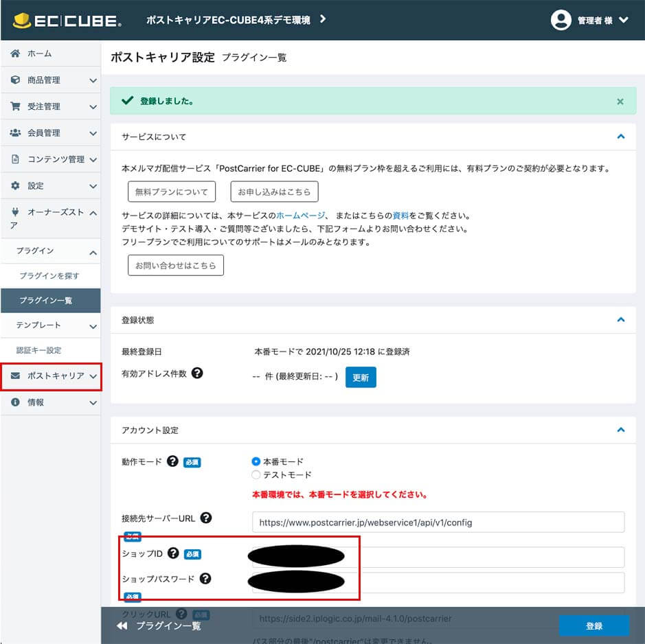Click the EC-CUBE logo

67,21
